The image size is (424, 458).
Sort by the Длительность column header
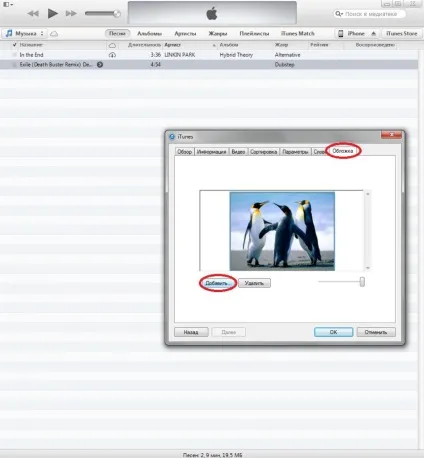[x=144, y=45]
